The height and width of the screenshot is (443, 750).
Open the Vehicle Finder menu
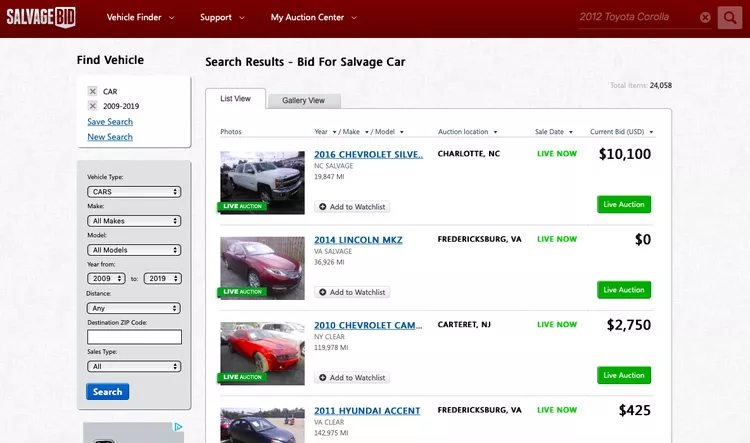pos(140,17)
